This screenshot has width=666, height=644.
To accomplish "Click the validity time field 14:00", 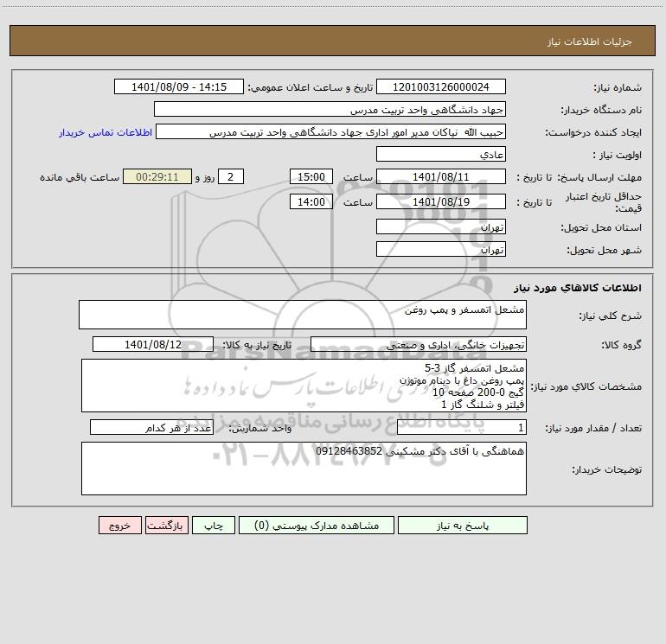I will tap(311, 201).
